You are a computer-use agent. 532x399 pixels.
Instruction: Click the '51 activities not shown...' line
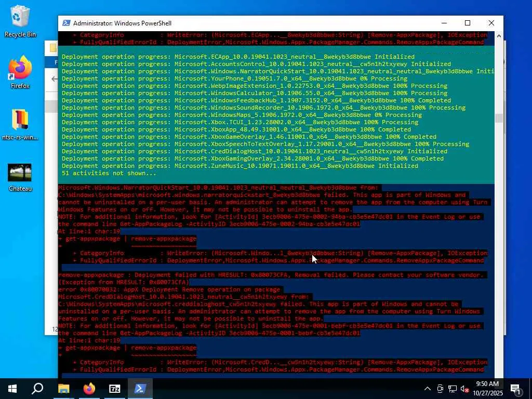tap(109, 173)
